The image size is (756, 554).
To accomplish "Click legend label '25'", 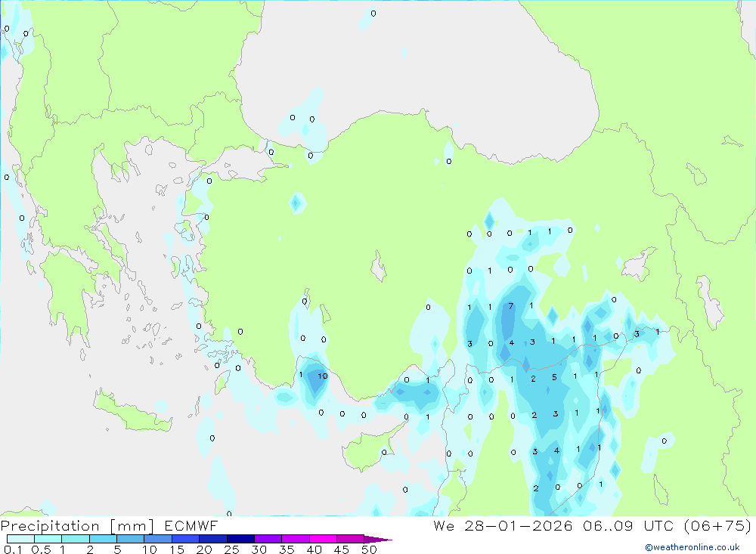I will 231,549.
